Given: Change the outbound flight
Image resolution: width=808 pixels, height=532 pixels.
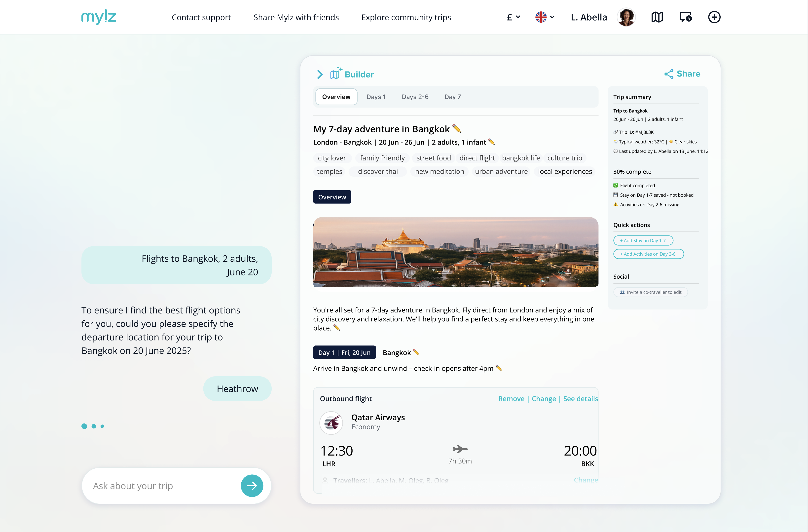Looking at the screenshot, I should coord(544,399).
